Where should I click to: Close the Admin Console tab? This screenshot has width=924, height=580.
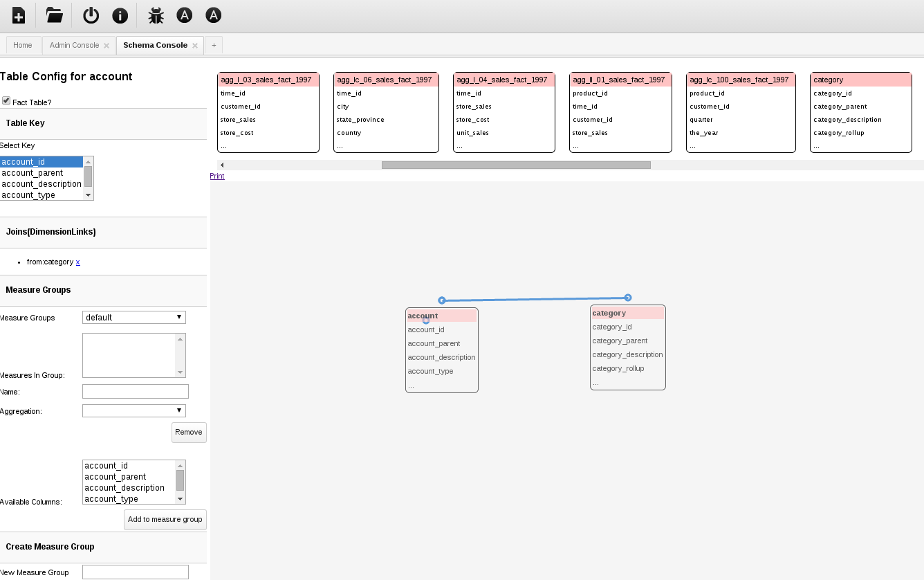pos(107,46)
